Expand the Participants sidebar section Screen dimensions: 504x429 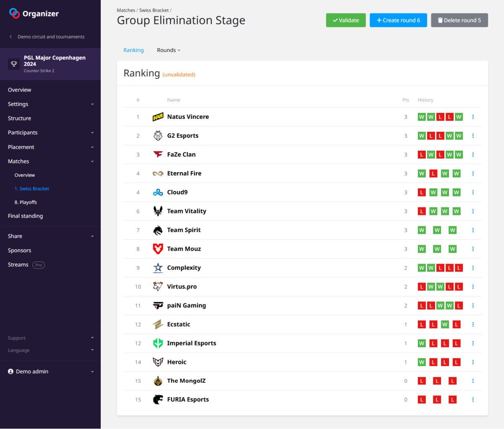pos(50,133)
